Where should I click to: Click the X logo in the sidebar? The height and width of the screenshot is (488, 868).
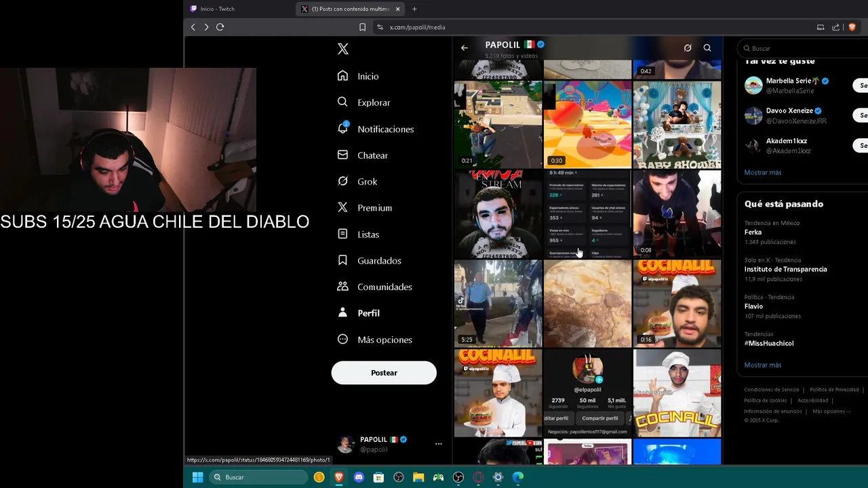point(343,49)
